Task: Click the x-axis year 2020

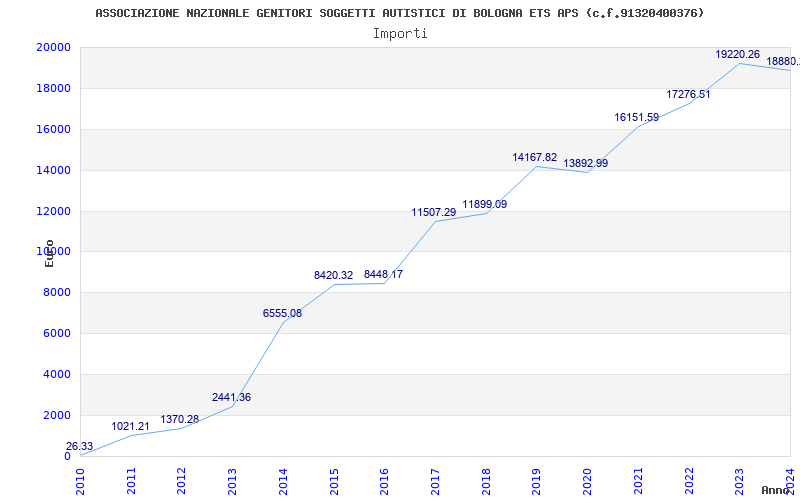Action: [587, 482]
